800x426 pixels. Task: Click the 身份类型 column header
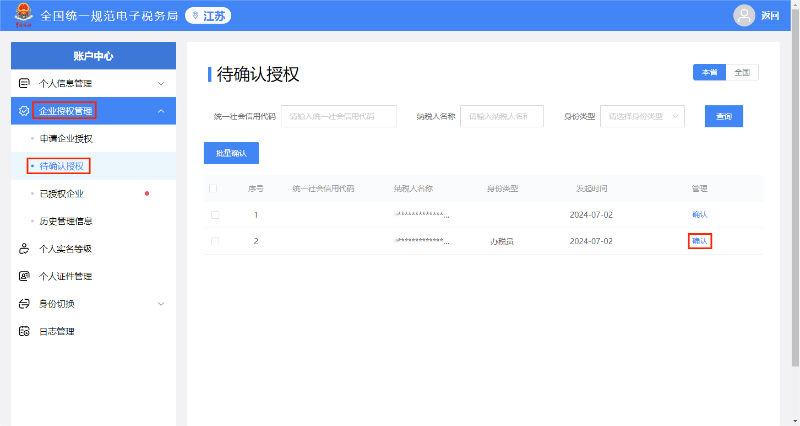pyautogui.click(x=502, y=189)
